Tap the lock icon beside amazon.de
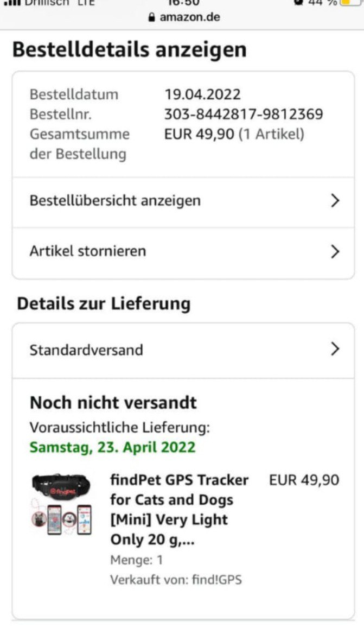Viewport: 364px width, 628px height. pos(151,17)
